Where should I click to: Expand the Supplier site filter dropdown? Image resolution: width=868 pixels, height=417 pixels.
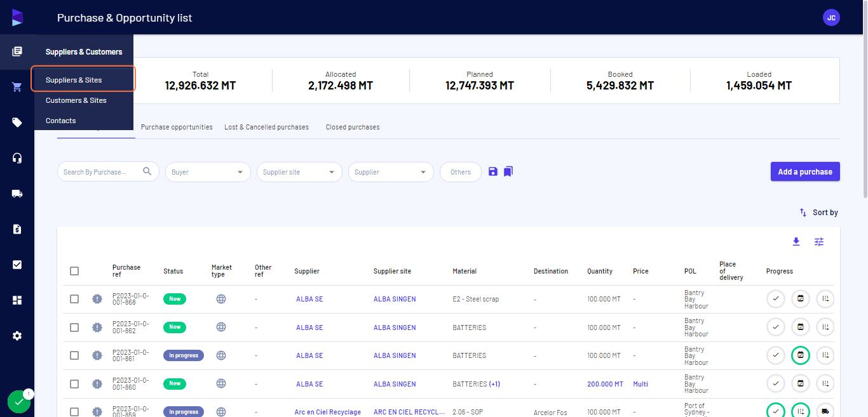(299, 172)
